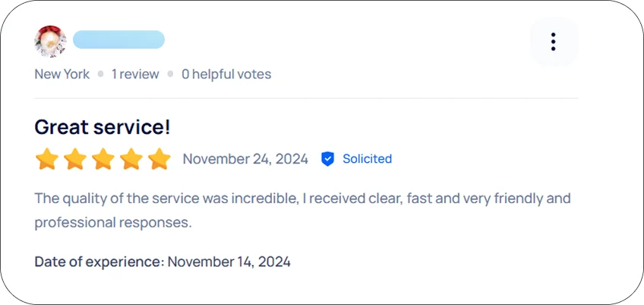Screen dimensions: 644x305
Task: Click the fourth gold star
Action: (x=131, y=159)
